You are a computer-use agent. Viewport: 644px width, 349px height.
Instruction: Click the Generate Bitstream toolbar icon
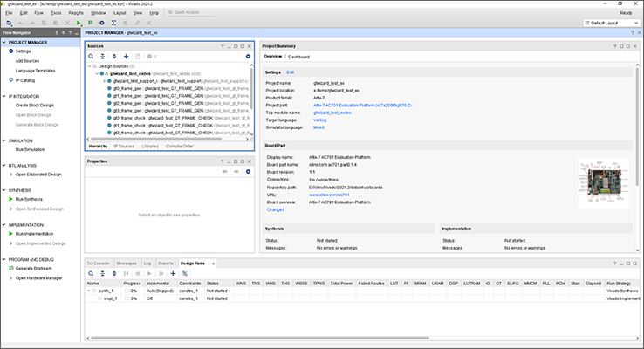point(91,23)
